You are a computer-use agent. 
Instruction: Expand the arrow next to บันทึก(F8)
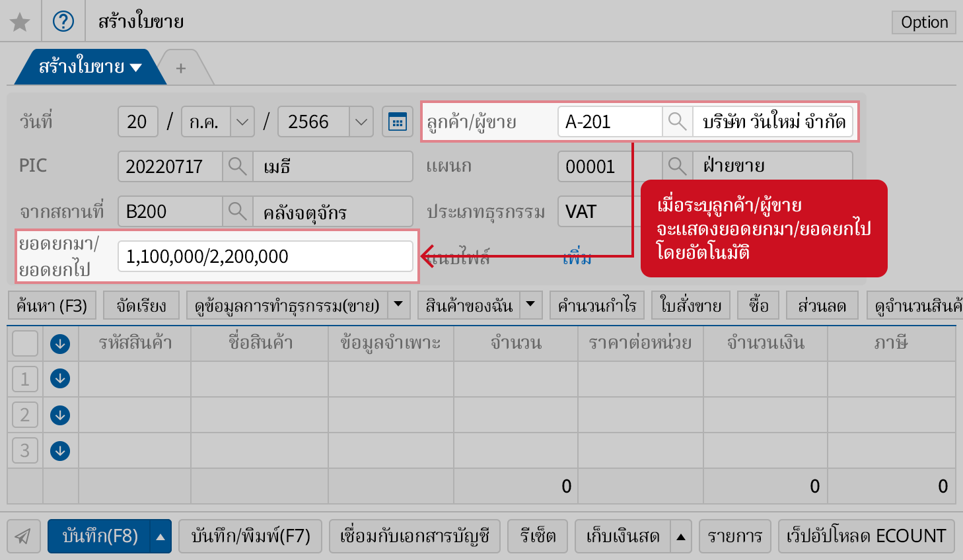[160, 536]
